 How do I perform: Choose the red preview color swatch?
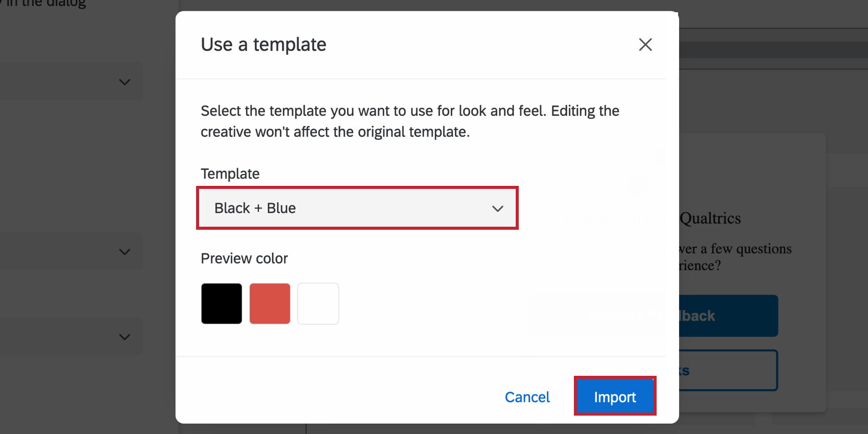270,303
